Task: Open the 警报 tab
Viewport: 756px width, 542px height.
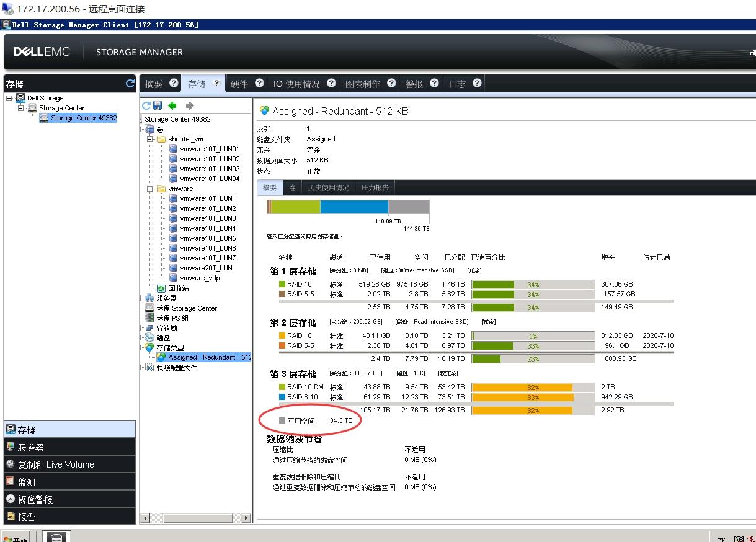Action: click(x=414, y=84)
